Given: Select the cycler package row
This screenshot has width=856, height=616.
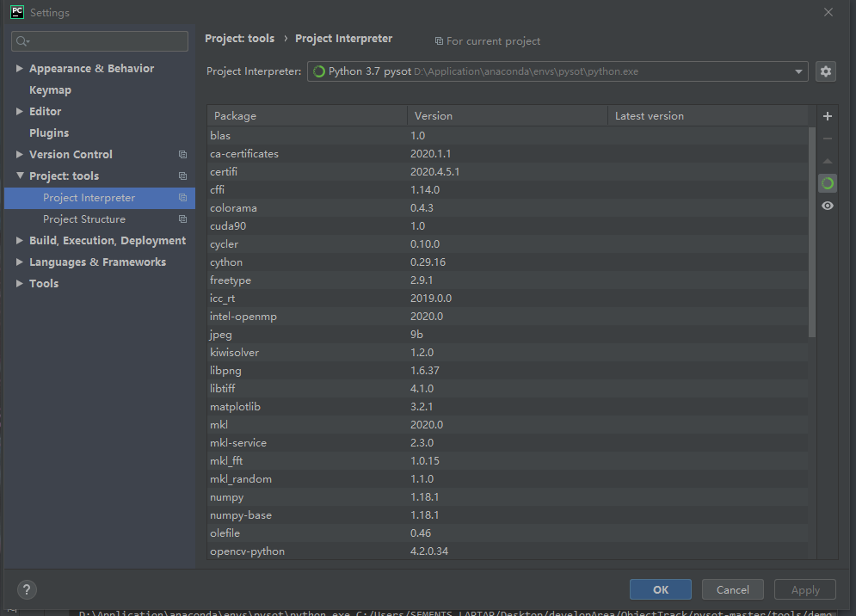Looking at the screenshot, I should click(x=508, y=244).
